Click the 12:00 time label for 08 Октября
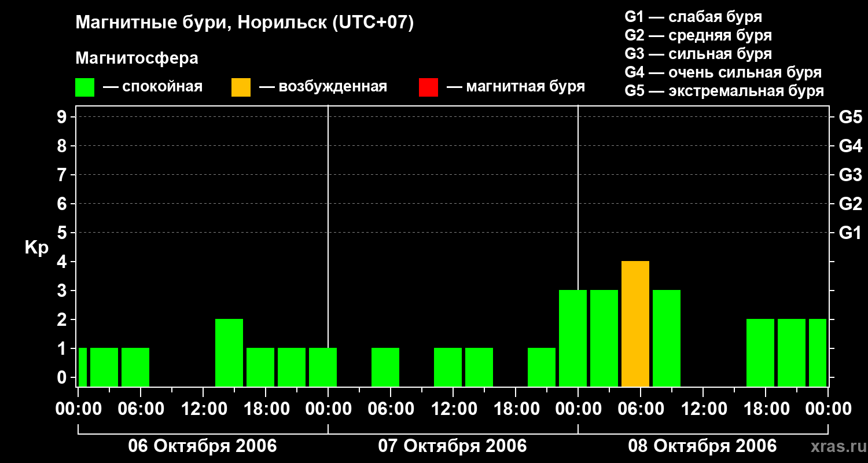This screenshot has height=463, width=868. (703, 409)
